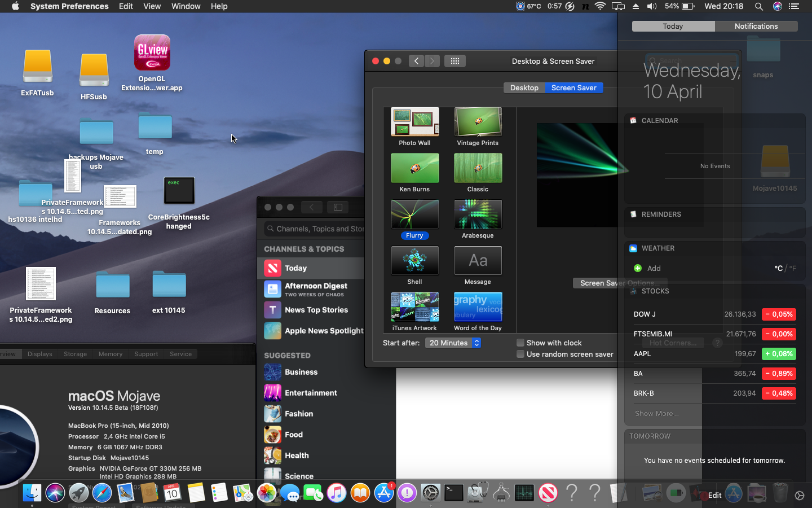Select the Arabesque screen saver
The width and height of the screenshot is (812, 508).
click(478, 219)
